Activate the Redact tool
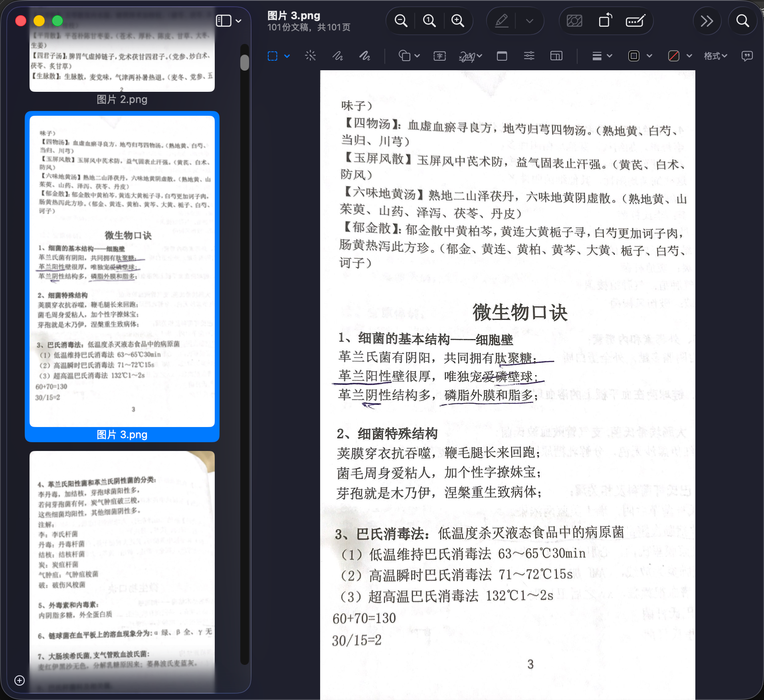This screenshot has height=700, width=764. point(635,21)
